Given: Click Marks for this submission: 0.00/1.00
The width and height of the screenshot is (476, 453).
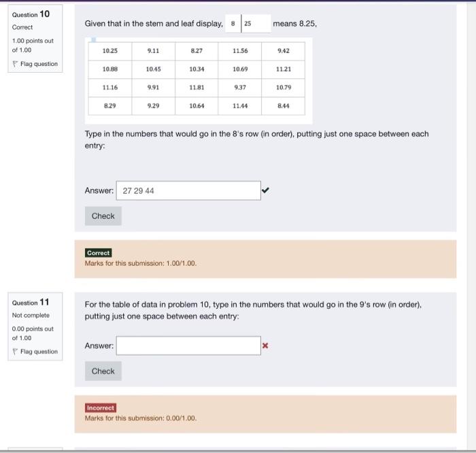Looking at the screenshot, I should tap(141, 418).
